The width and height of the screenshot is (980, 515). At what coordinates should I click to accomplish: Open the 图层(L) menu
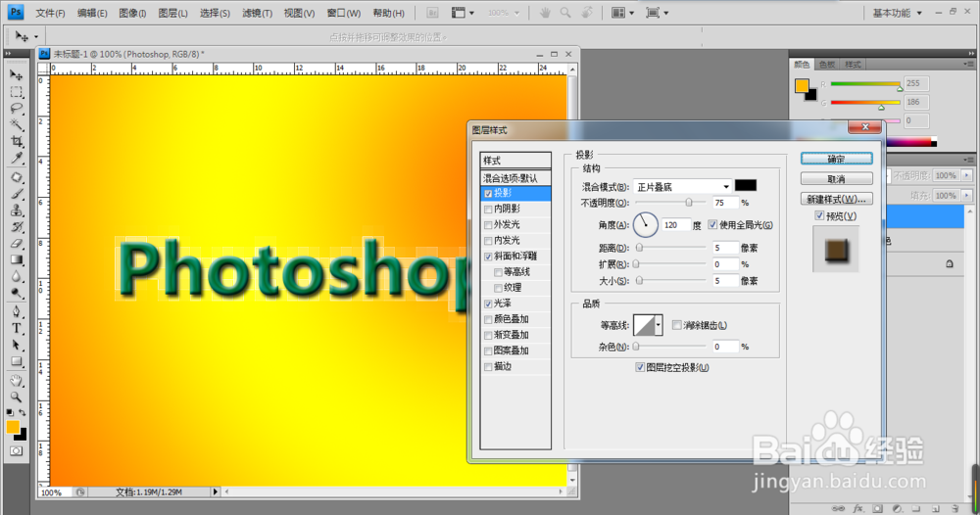tap(172, 13)
